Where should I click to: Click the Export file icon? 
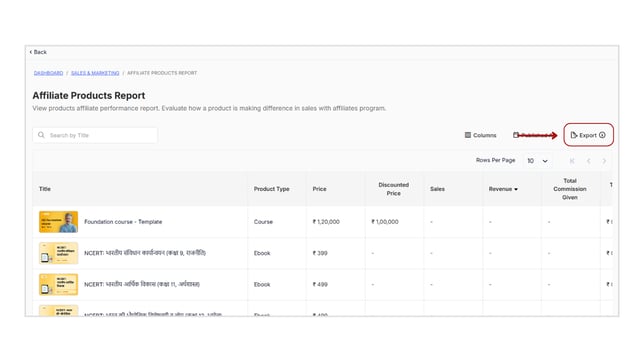[x=574, y=135]
